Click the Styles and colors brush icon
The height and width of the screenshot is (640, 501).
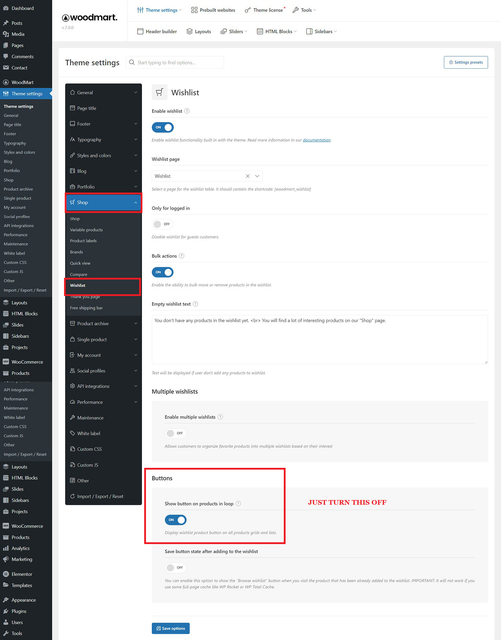pyautogui.click(x=72, y=156)
